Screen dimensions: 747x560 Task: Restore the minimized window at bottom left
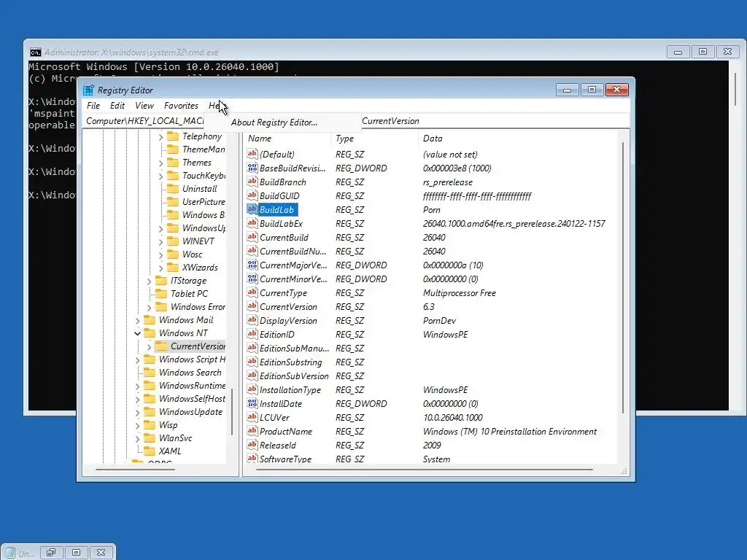(51, 553)
